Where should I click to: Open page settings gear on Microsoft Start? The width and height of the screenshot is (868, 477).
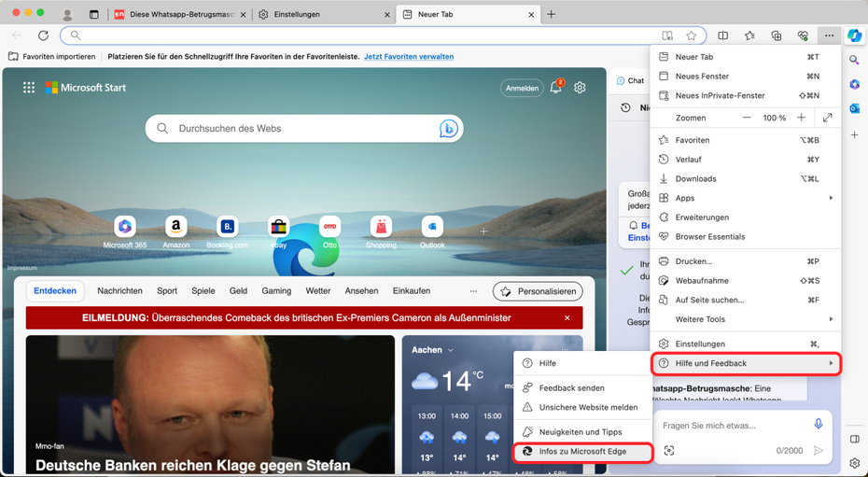[x=580, y=88]
